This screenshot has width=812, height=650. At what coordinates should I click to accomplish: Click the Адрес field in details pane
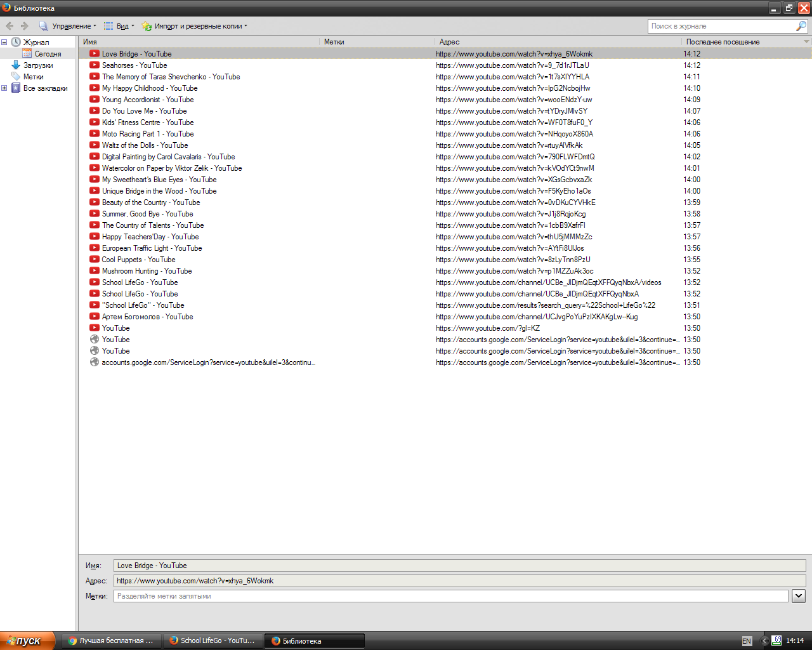(460, 581)
